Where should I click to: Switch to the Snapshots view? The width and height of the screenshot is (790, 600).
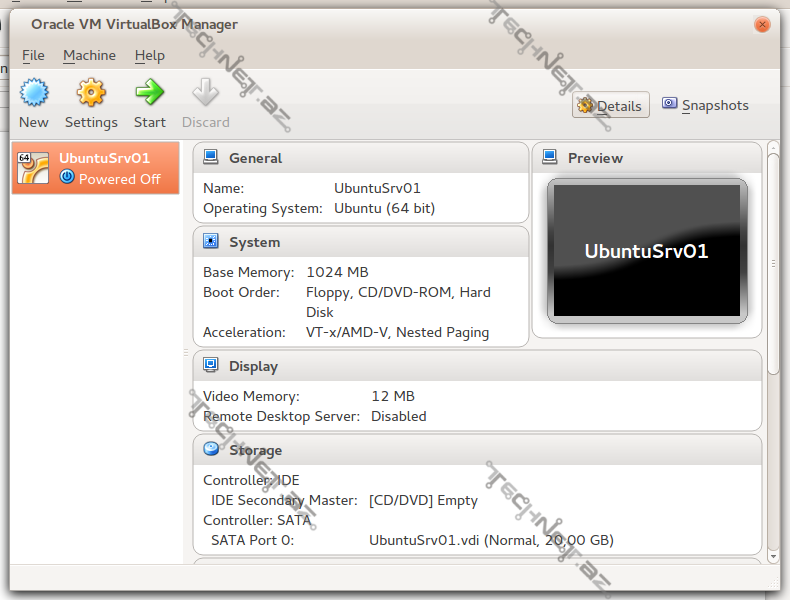coord(705,105)
